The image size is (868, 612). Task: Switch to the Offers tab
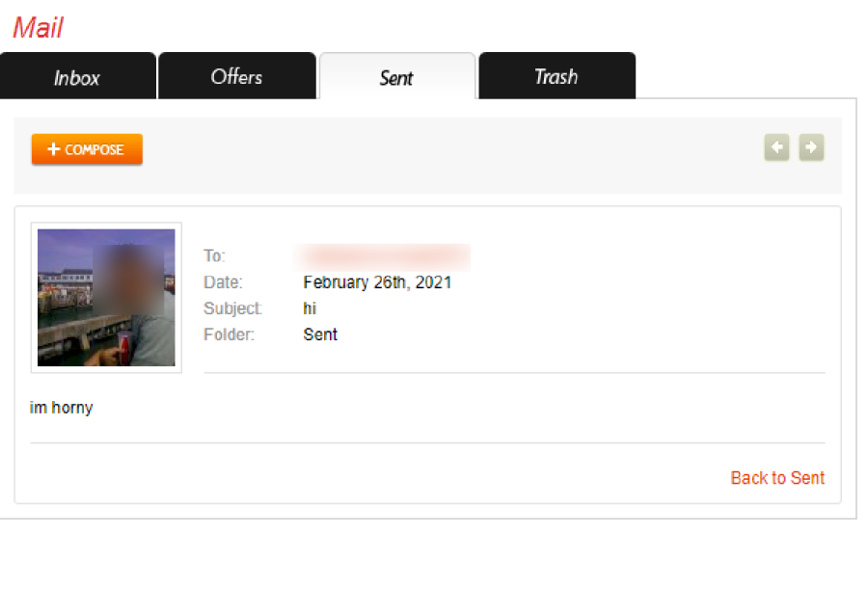tap(237, 76)
